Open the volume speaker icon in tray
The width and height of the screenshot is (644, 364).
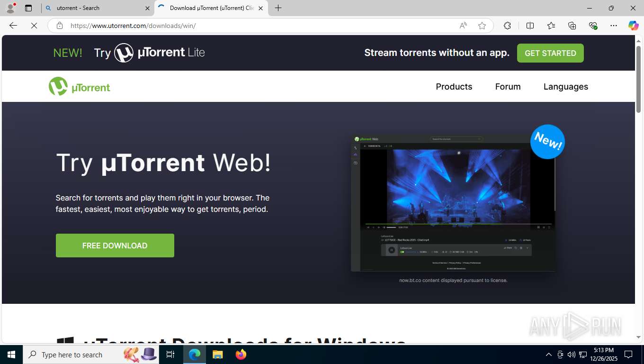(572, 355)
